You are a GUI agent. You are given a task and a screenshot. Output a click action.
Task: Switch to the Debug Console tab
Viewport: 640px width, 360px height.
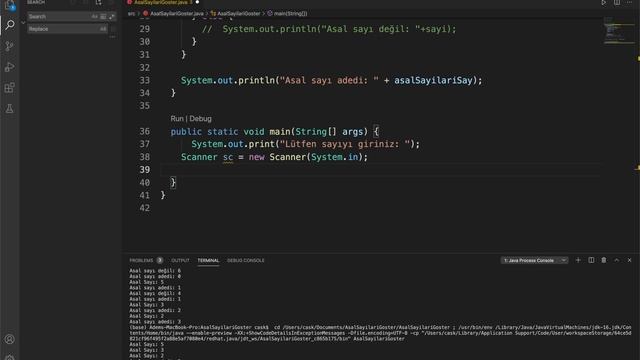click(x=246, y=260)
